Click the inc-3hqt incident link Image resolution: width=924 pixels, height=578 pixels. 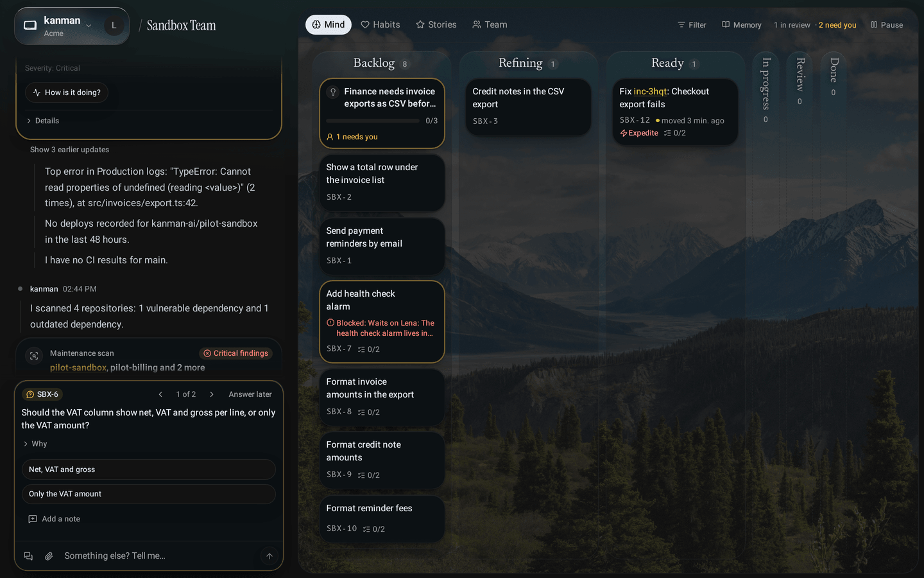pos(650,91)
